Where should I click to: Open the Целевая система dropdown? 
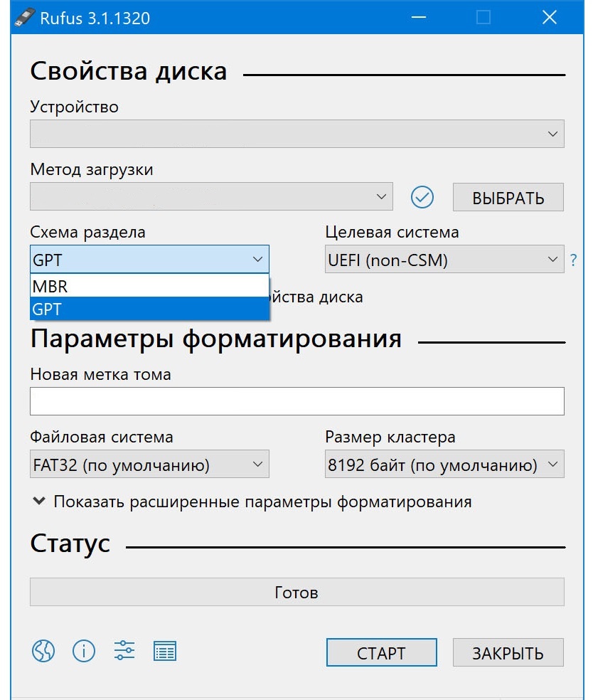(x=444, y=260)
